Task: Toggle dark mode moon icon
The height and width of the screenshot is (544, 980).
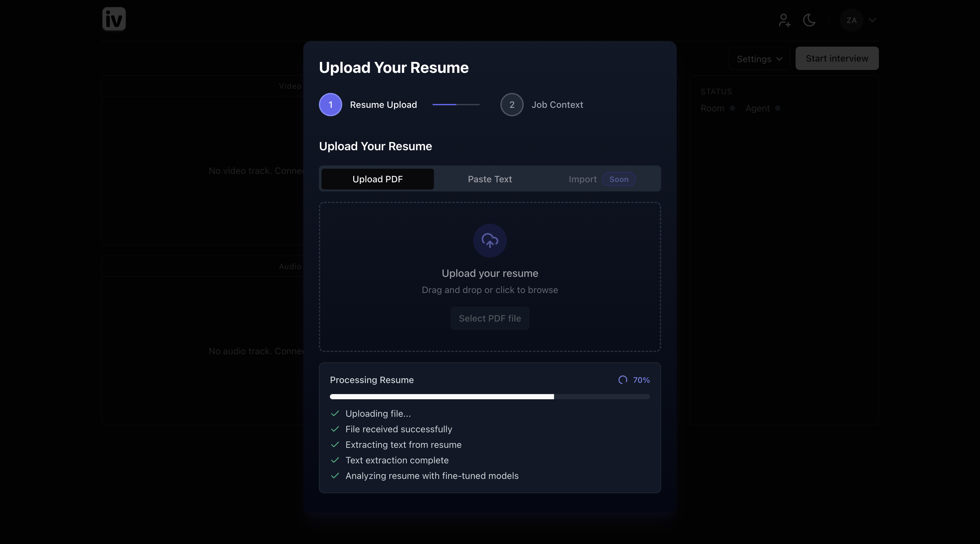Action: 809,20
